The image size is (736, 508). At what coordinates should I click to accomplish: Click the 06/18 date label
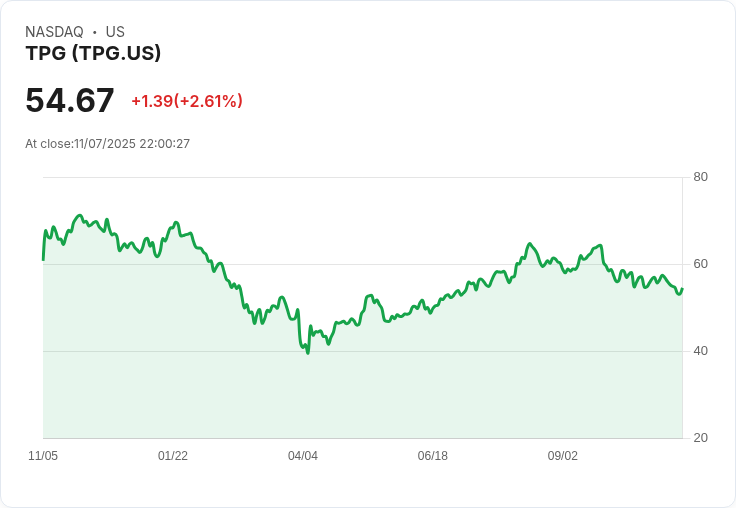point(433,456)
